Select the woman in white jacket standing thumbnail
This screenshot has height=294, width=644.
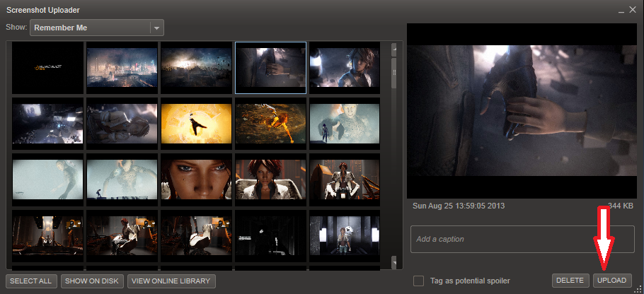[x=345, y=180]
